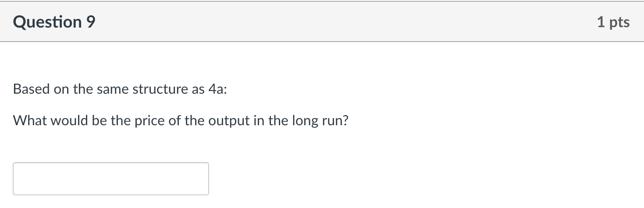Click the word 'as' before '4a'

(x=197, y=89)
